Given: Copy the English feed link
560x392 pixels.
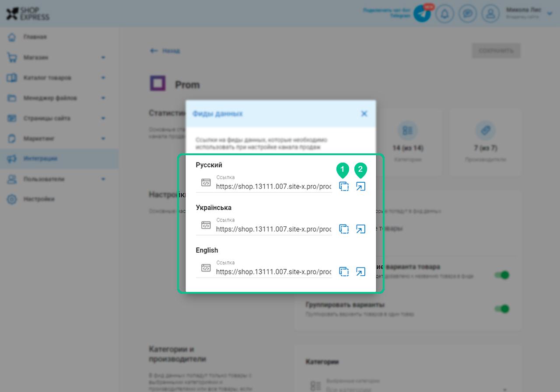Looking at the screenshot, I should click(344, 271).
